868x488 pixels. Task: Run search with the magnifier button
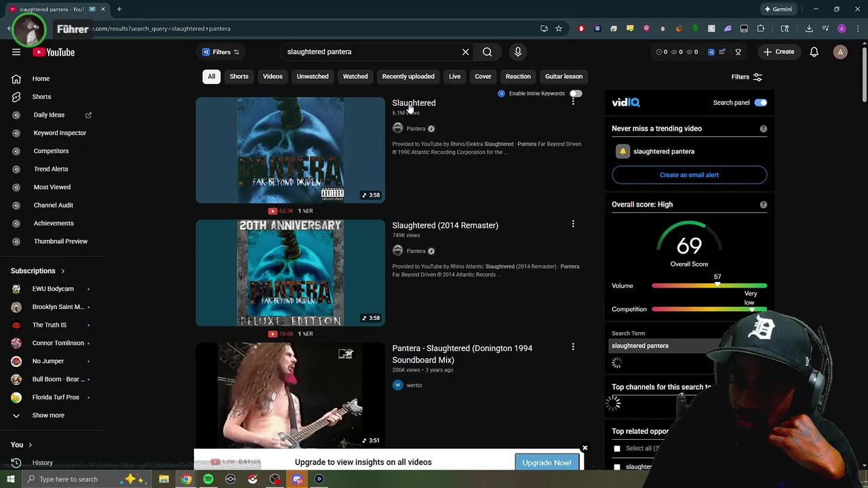point(487,52)
